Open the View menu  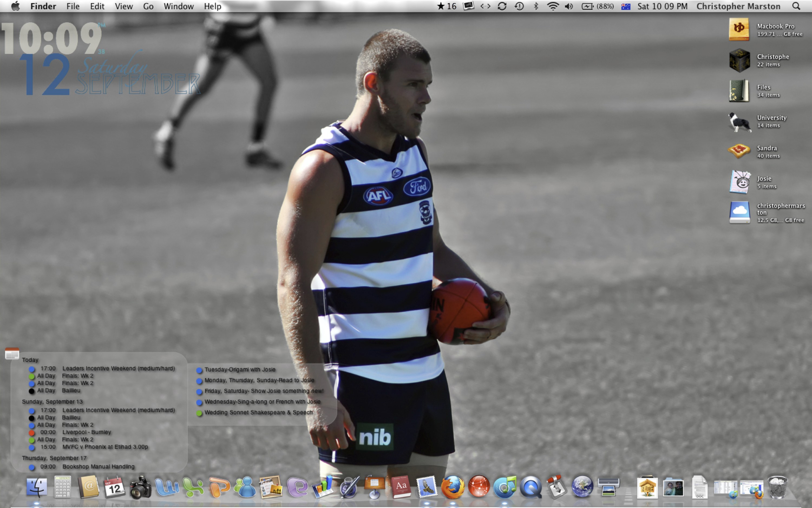(124, 6)
